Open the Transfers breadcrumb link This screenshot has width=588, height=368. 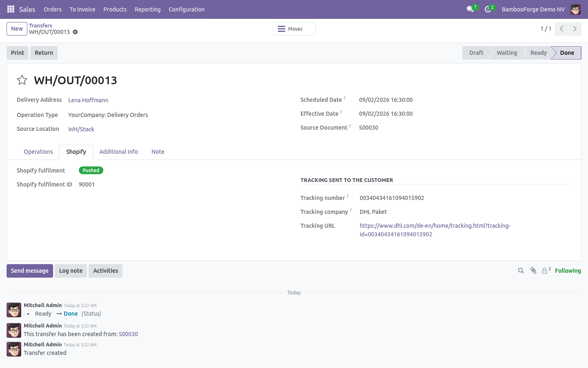(x=40, y=25)
